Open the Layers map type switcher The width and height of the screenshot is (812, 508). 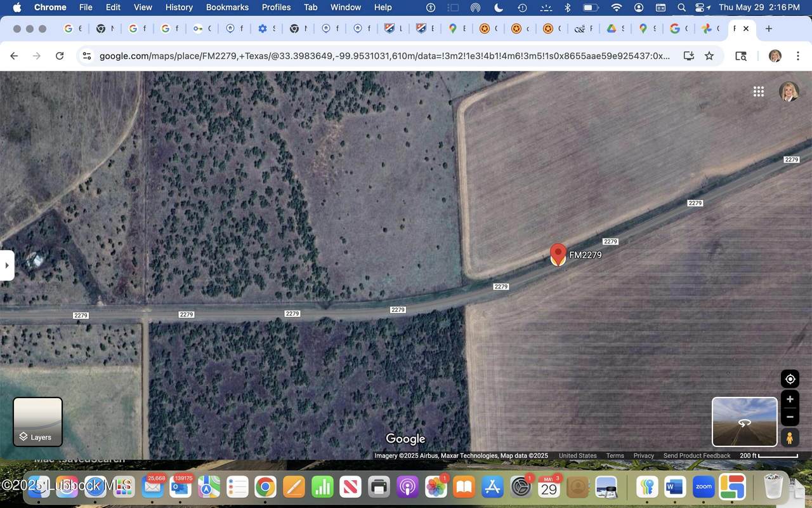[x=38, y=422]
